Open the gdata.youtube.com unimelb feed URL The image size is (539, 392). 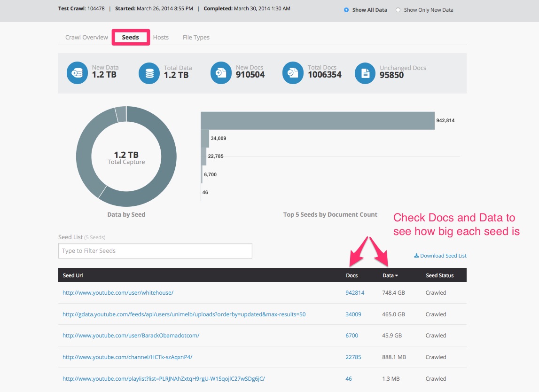[184, 314]
